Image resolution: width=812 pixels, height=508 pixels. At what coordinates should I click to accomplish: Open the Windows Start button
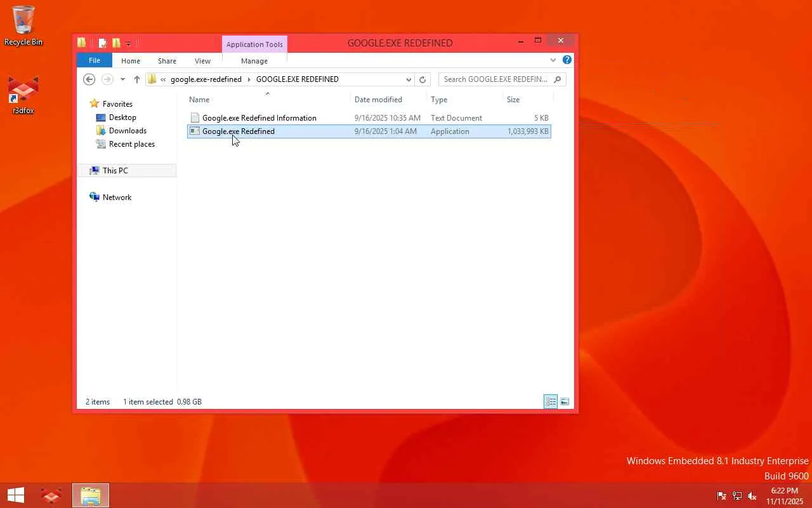pyautogui.click(x=15, y=495)
